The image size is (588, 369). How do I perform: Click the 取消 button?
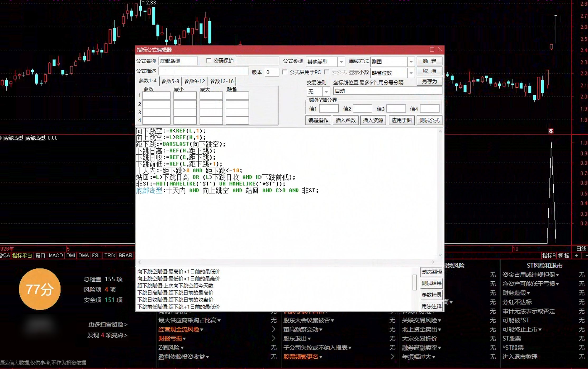429,71
